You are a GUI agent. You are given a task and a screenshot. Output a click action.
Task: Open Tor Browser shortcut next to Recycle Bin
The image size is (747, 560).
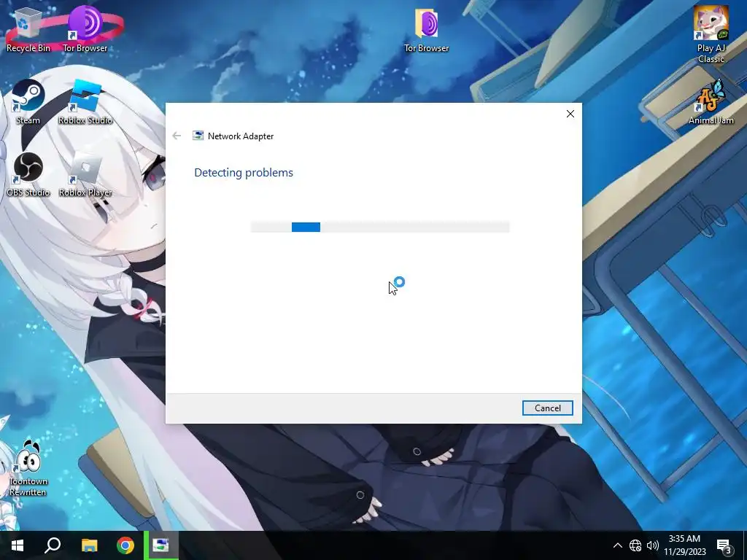coord(85,29)
